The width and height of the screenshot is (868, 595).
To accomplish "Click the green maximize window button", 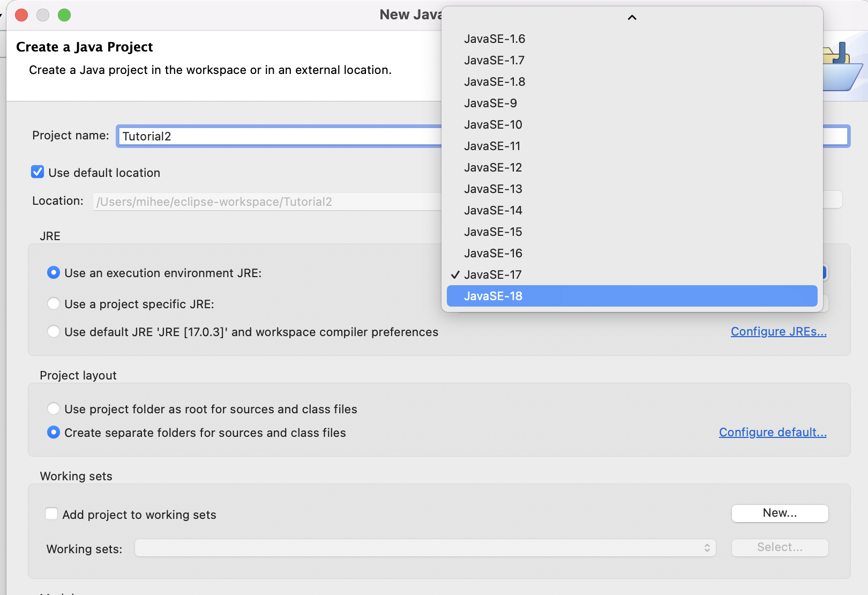I will click(64, 15).
